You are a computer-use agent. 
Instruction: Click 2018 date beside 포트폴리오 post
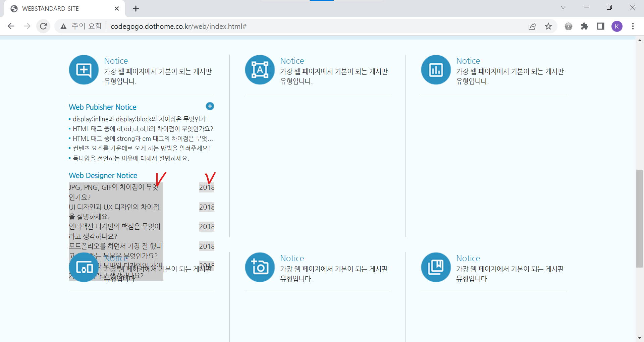pos(207,246)
